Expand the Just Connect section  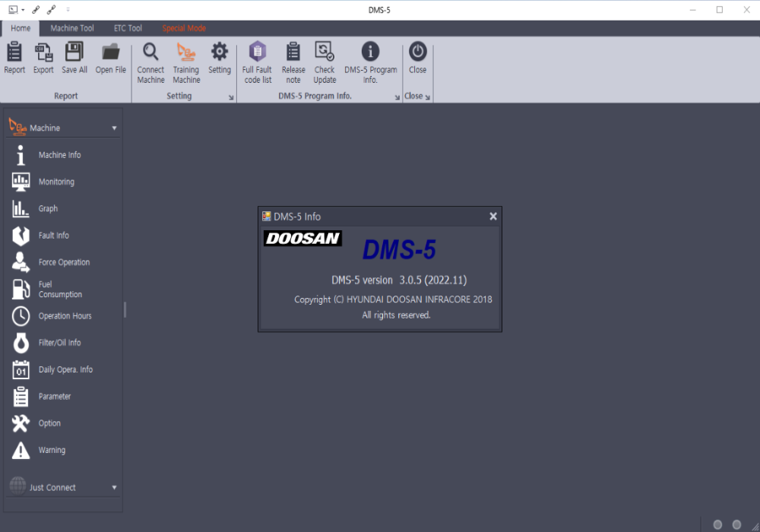pyautogui.click(x=114, y=487)
